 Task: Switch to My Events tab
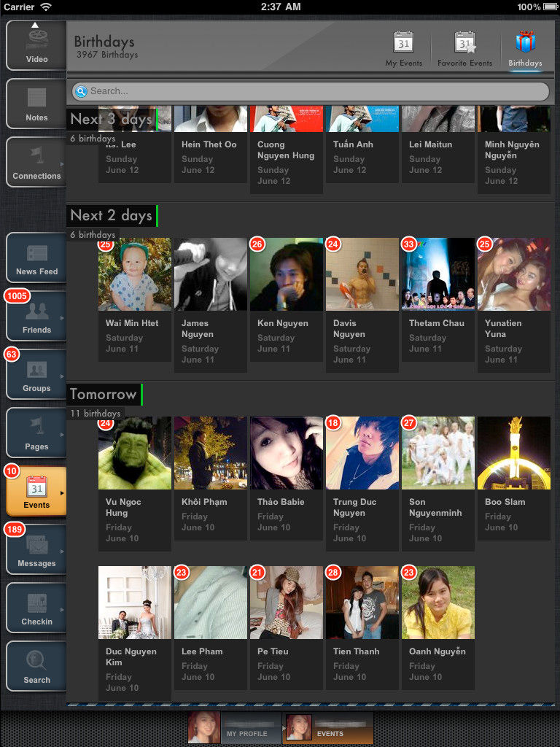pyautogui.click(x=403, y=49)
